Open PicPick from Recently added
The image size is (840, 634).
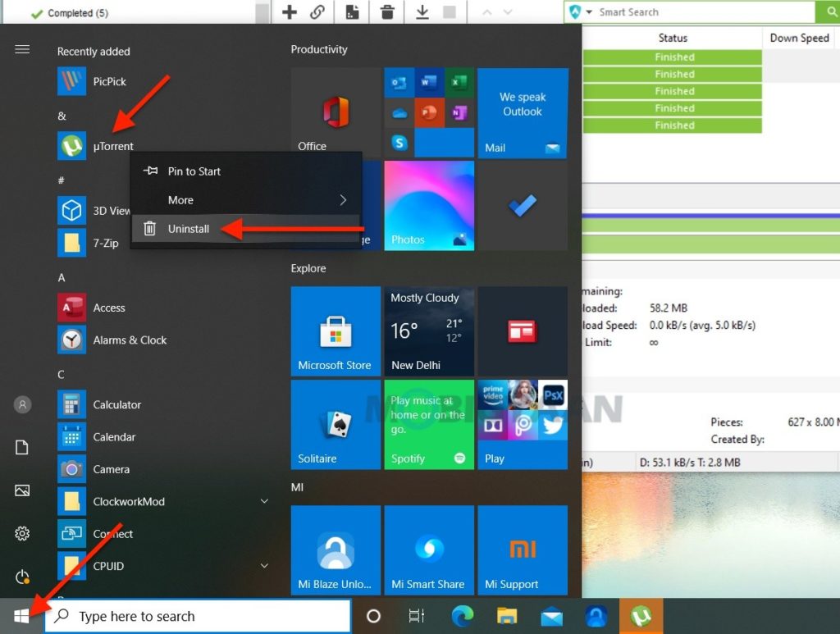pyautogui.click(x=92, y=81)
